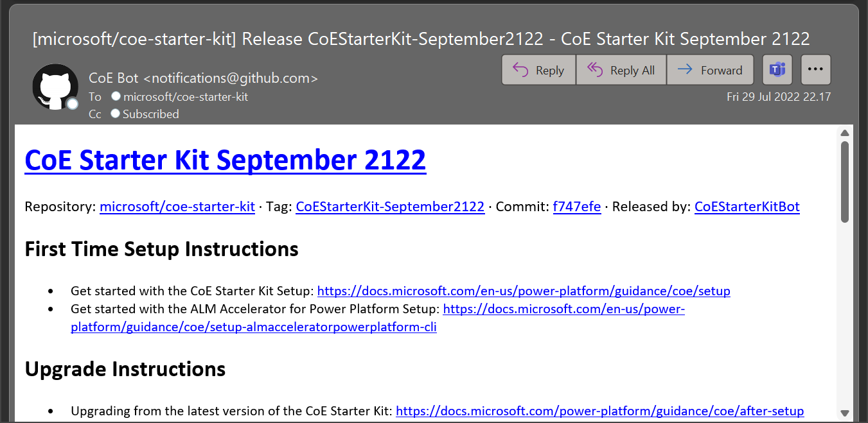Select the Subscribed Cc radio button
Viewport: 868px width, 423px height.
pyautogui.click(x=115, y=114)
